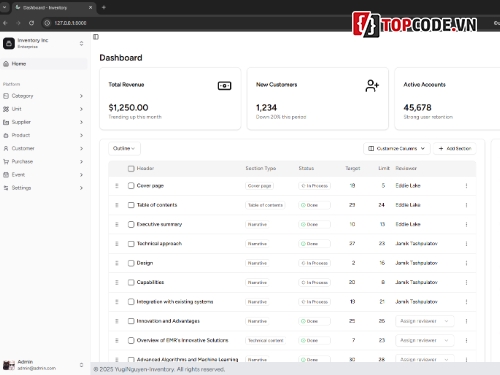This screenshot has height=375, width=500.
Task: Click the browser address bar
Action: coord(200,23)
